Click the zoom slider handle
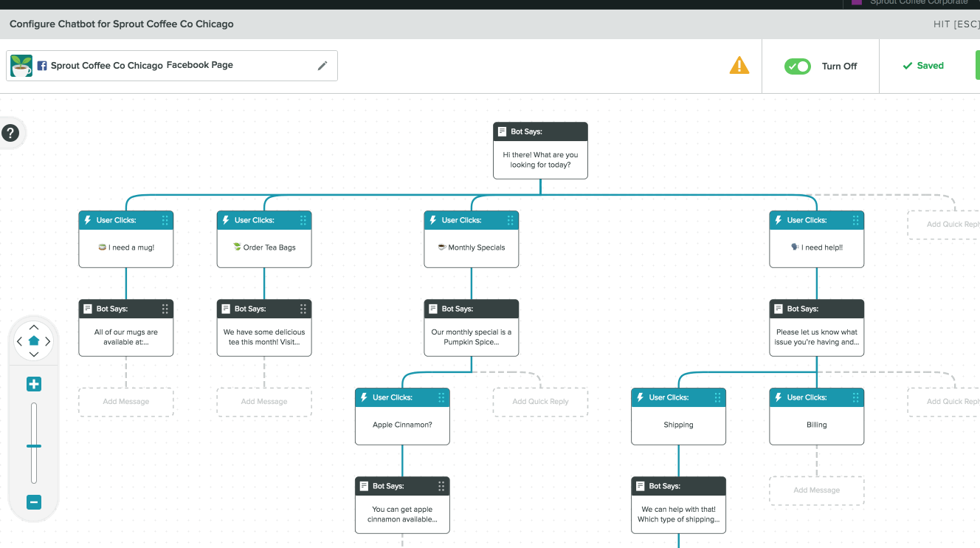This screenshot has height=548, width=980. [34, 446]
